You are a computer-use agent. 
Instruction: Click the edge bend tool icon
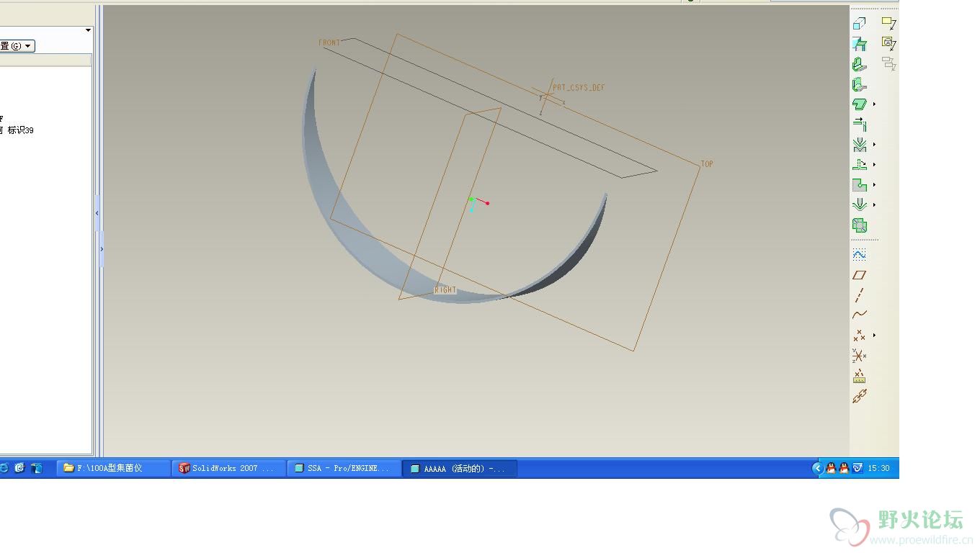859,165
